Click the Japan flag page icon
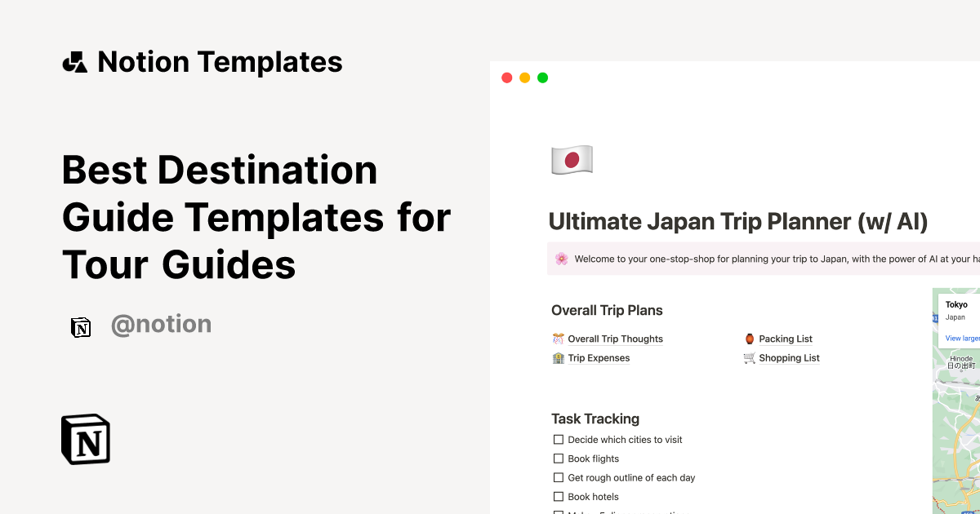 (x=572, y=159)
